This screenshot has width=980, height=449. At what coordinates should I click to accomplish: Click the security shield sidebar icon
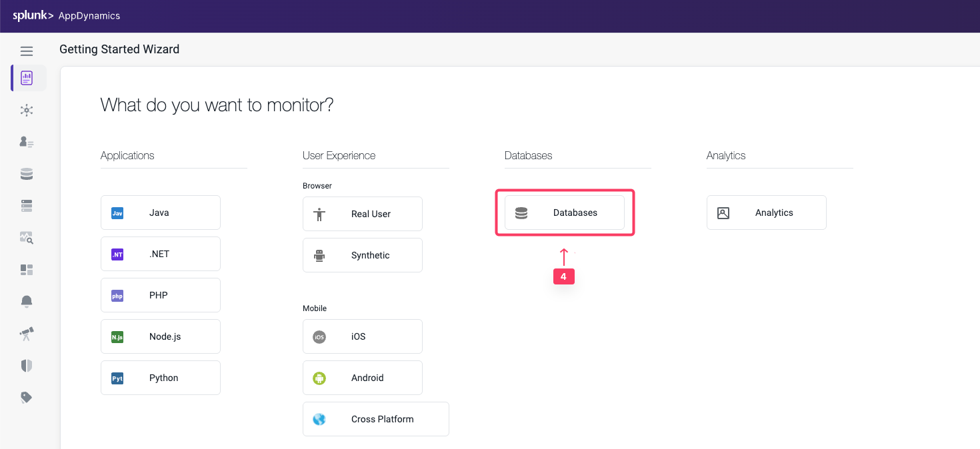[x=27, y=365]
